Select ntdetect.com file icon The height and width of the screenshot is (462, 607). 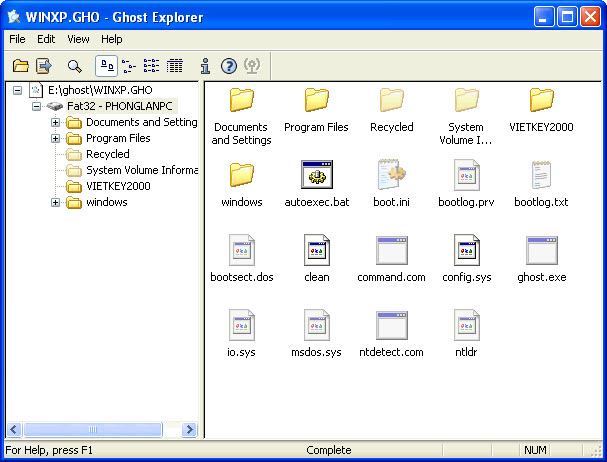tap(391, 325)
